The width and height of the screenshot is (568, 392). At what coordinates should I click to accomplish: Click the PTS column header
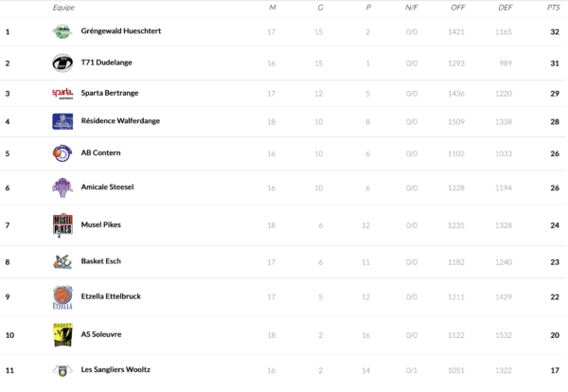[553, 8]
